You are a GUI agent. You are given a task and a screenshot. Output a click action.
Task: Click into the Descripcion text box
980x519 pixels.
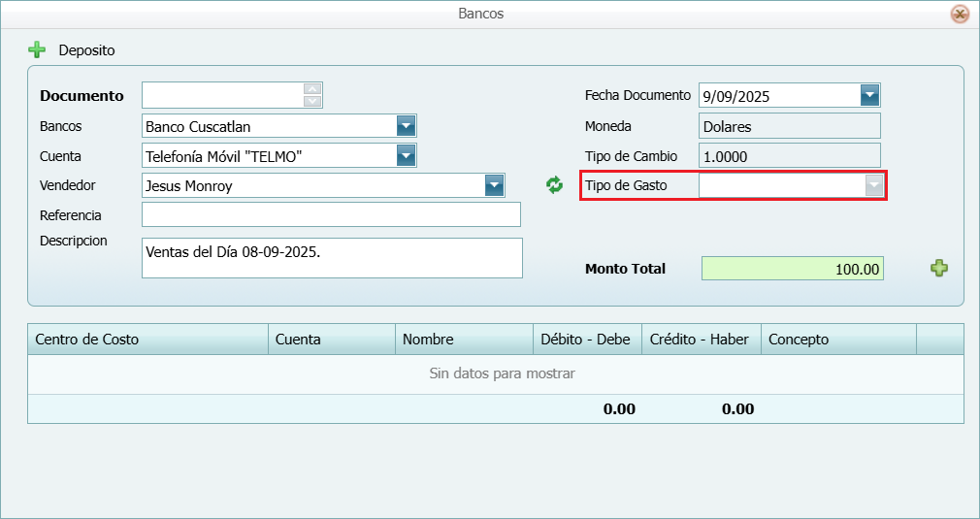331,258
